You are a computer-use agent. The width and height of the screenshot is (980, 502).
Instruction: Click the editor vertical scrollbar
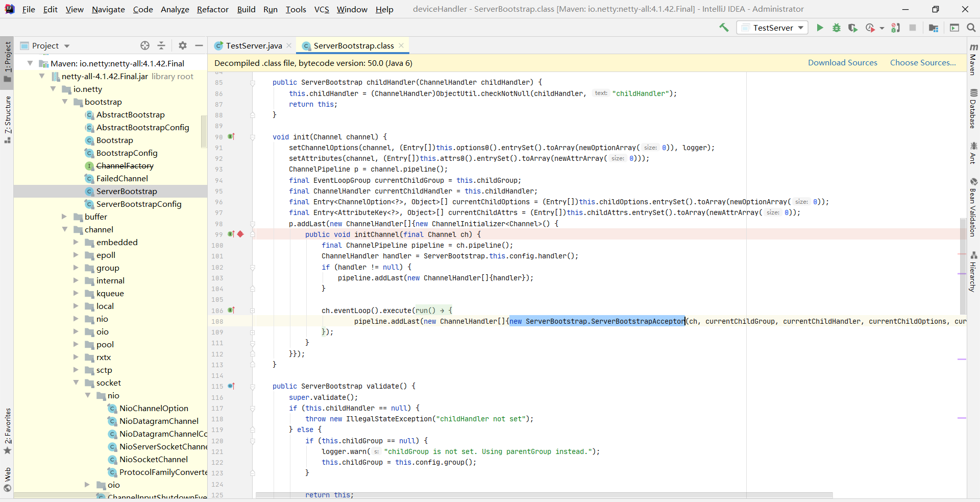coord(963,266)
